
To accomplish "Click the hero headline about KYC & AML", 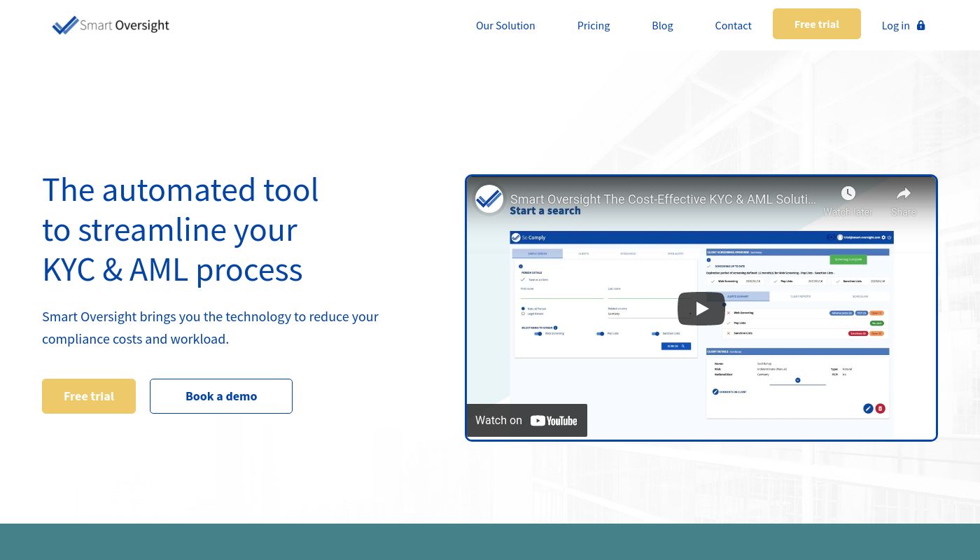I will point(181,230).
